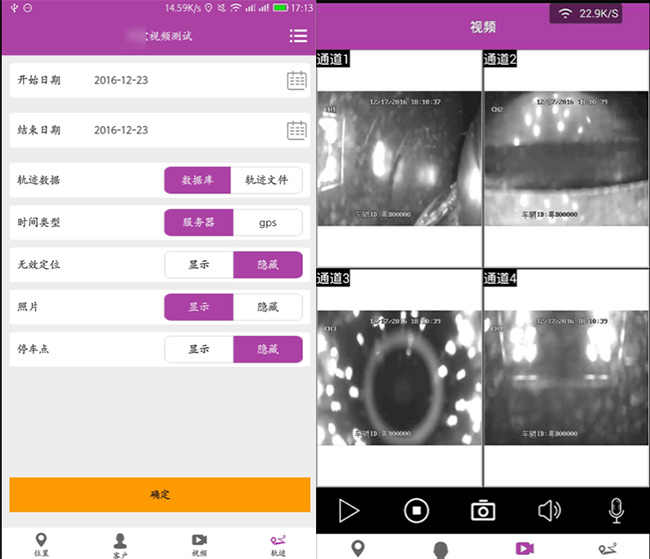Viewport: 650px width, 559px height.
Task: Open calendar picker for 开始日期
Action: click(x=296, y=80)
